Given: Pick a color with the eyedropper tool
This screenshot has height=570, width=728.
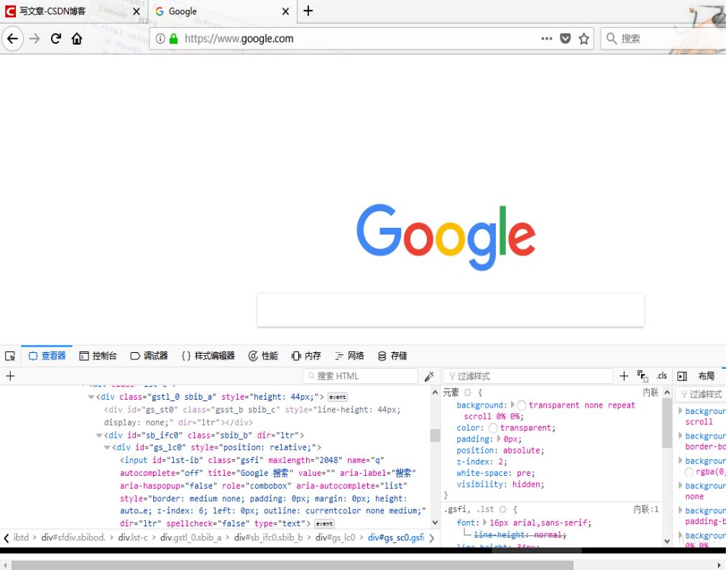Looking at the screenshot, I should 429,376.
